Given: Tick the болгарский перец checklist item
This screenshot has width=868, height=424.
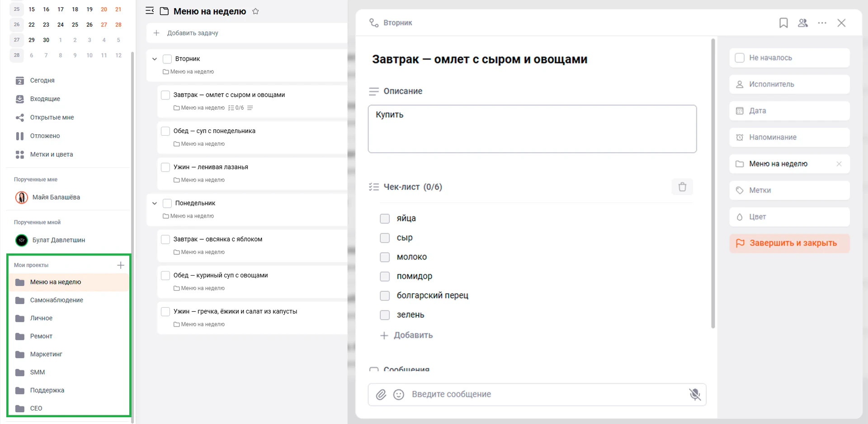Looking at the screenshot, I should click(385, 295).
